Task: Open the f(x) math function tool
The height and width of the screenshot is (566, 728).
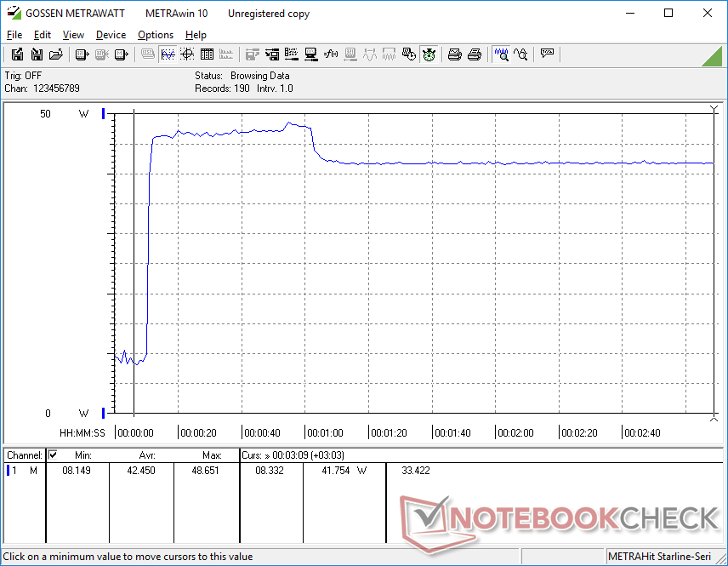Action: point(331,54)
